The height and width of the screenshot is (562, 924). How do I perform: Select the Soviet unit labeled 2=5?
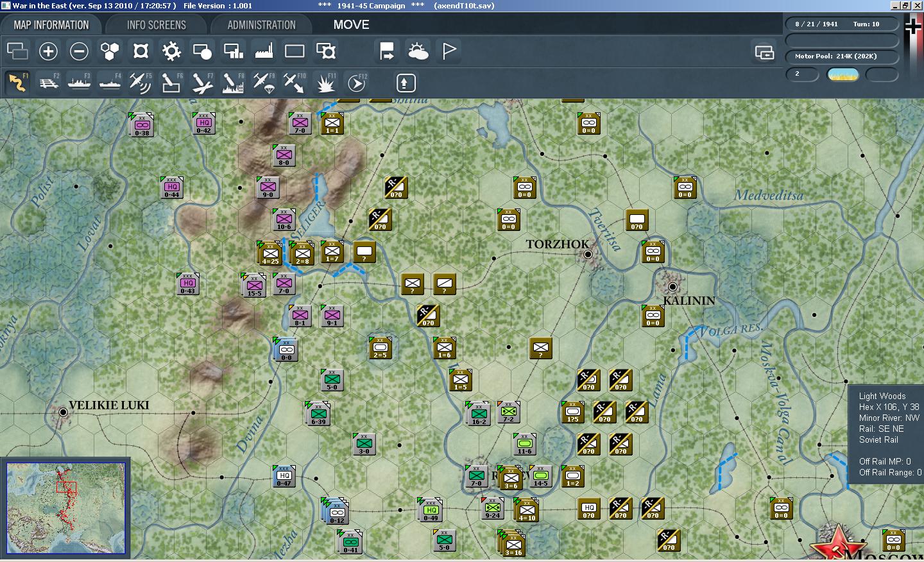click(380, 348)
